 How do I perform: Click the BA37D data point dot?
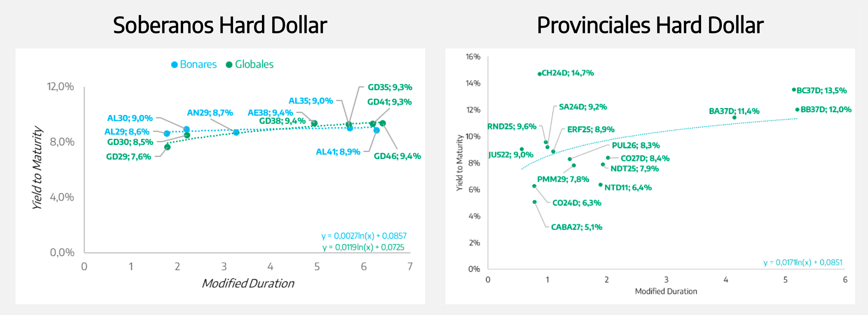pos(734,118)
